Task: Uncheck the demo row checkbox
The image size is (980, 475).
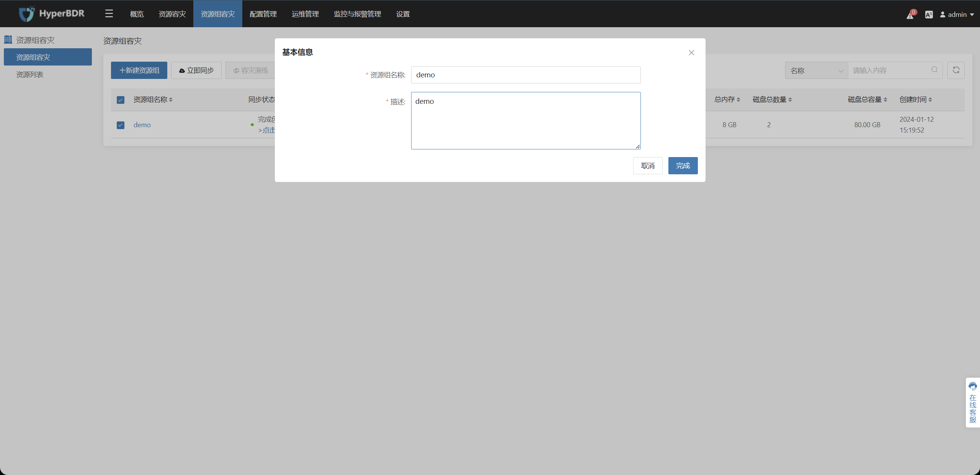Action: pyautogui.click(x=121, y=125)
